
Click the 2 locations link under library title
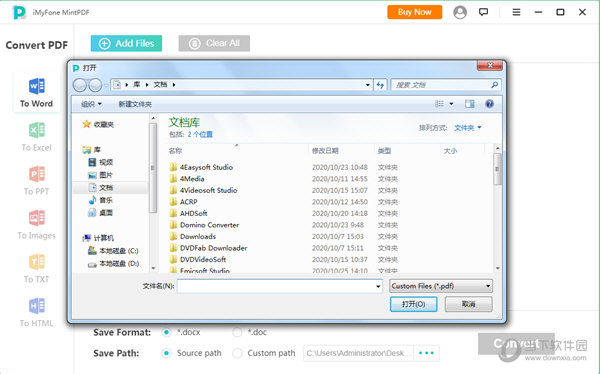tap(200, 134)
